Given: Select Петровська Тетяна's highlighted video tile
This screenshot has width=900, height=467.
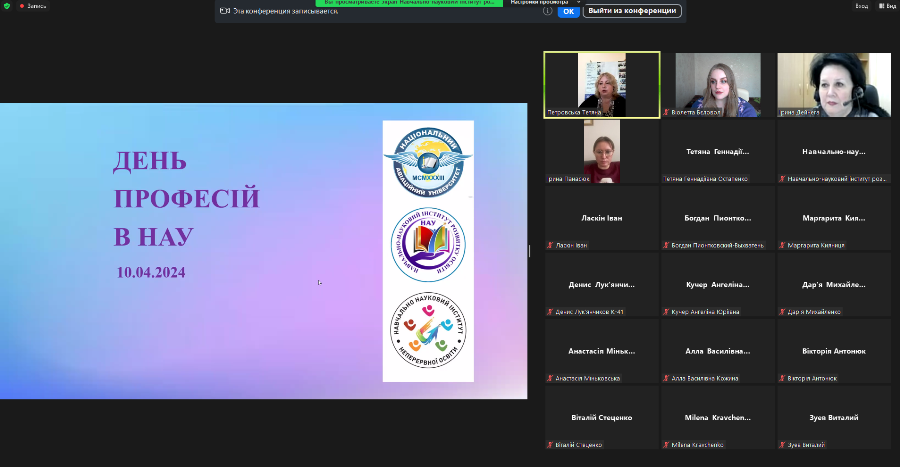Looking at the screenshot, I should click(602, 85).
